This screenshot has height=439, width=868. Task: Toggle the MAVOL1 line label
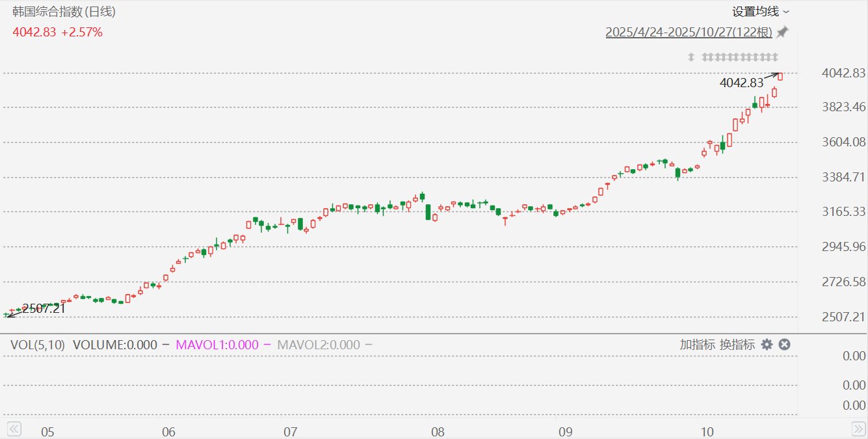click(217, 345)
